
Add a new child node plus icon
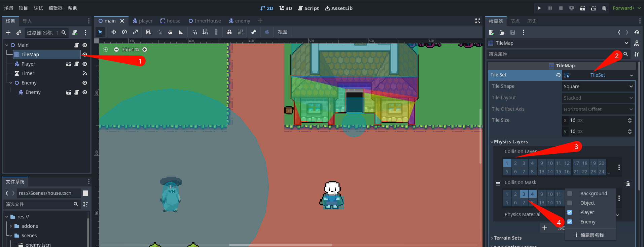coord(8,33)
